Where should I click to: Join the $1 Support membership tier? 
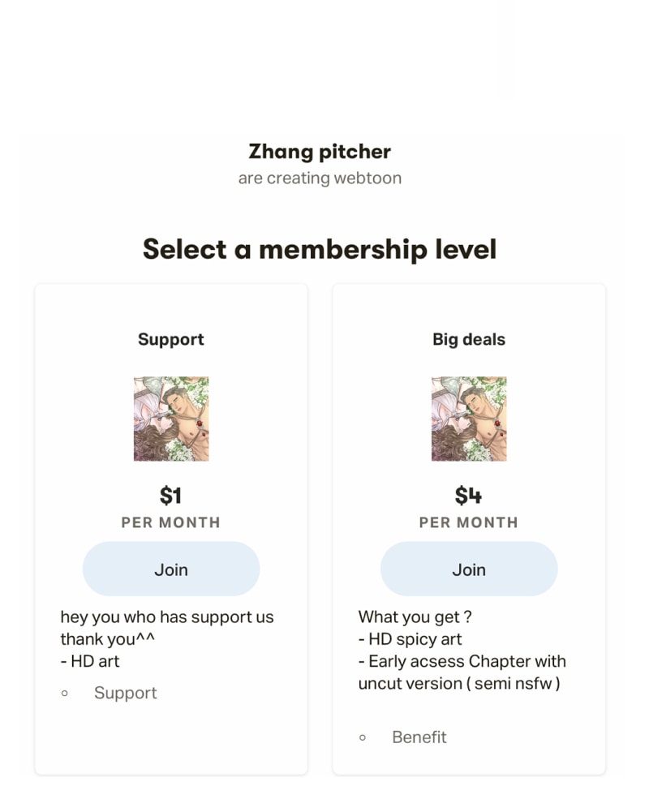[171, 569]
